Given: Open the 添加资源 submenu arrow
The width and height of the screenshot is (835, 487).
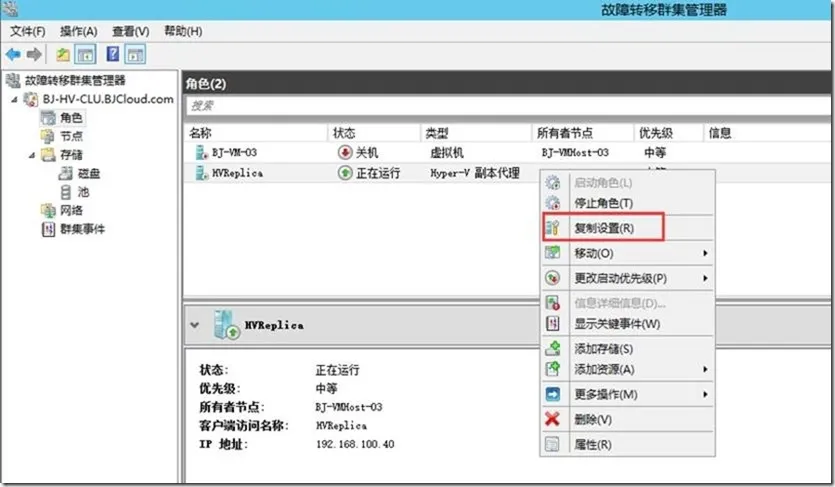Looking at the screenshot, I should (705, 369).
